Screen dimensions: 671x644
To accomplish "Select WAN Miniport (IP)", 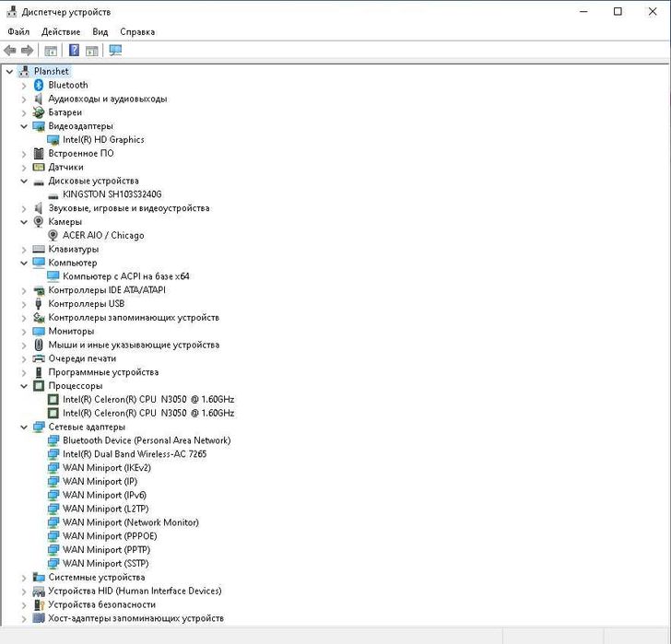I will pos(100,482).
